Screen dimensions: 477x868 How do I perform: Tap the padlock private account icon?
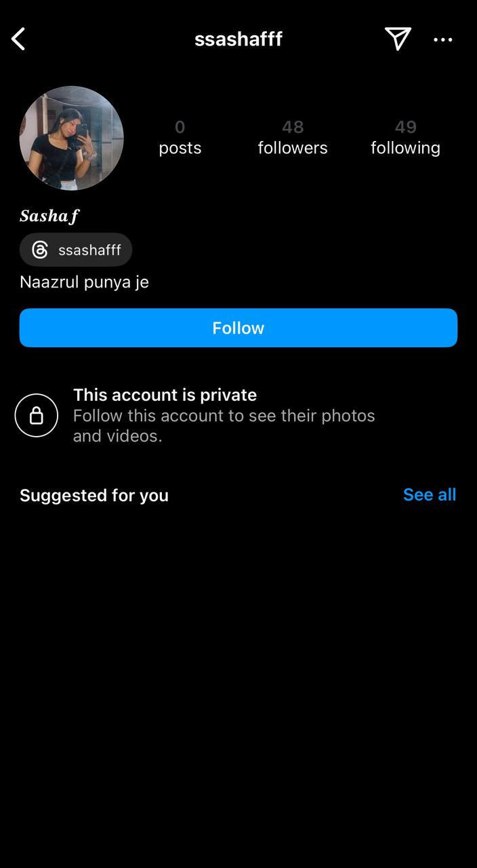coord(37,415)
